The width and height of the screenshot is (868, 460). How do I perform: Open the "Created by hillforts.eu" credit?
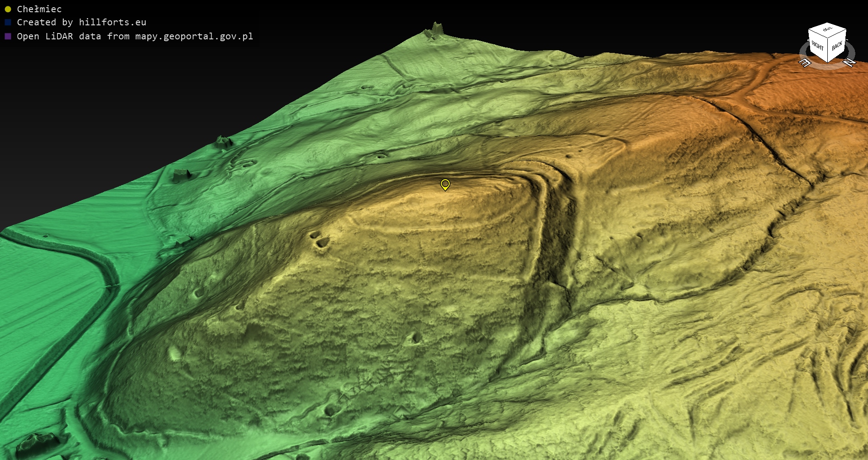point(81,22)
